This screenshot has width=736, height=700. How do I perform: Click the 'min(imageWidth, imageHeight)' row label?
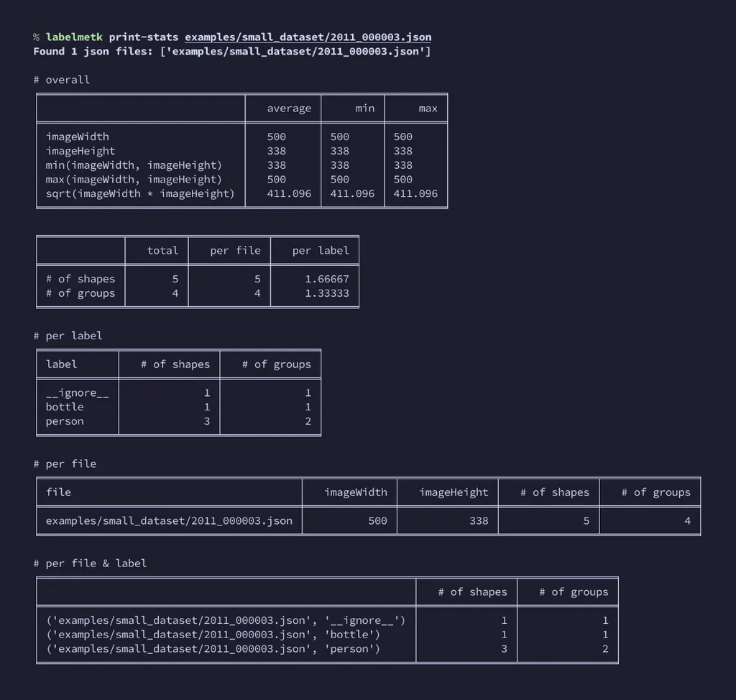[134, 165]
